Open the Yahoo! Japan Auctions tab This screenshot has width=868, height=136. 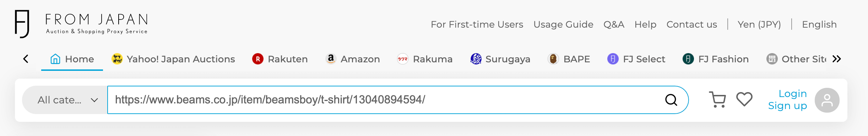tap(173, 59)
